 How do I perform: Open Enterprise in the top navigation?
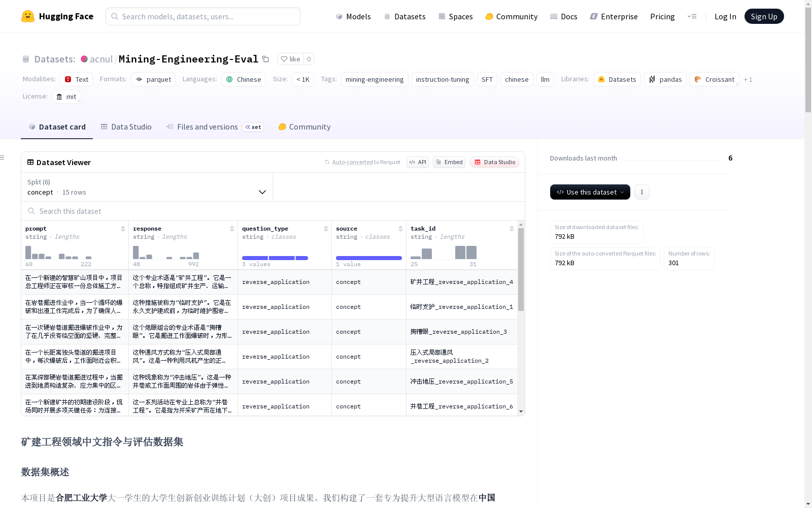tap(614, 16)
